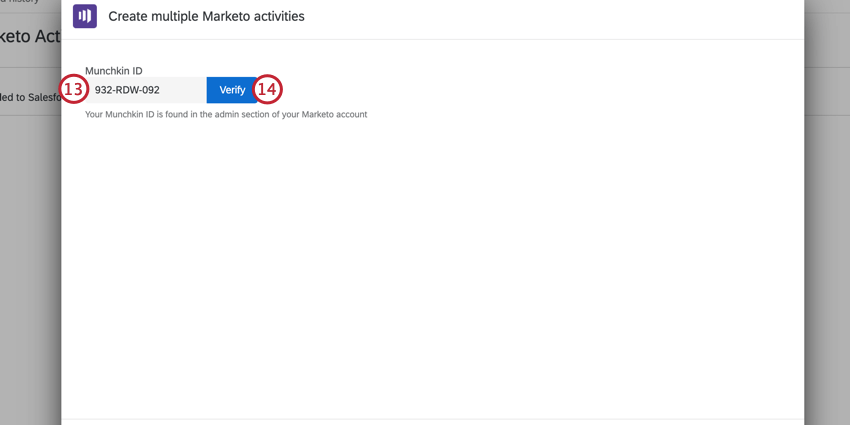The image size is (850, 425).
Task: Click the Munchkin ID field label
Action: pyautogui.click(x=113, y=71)
